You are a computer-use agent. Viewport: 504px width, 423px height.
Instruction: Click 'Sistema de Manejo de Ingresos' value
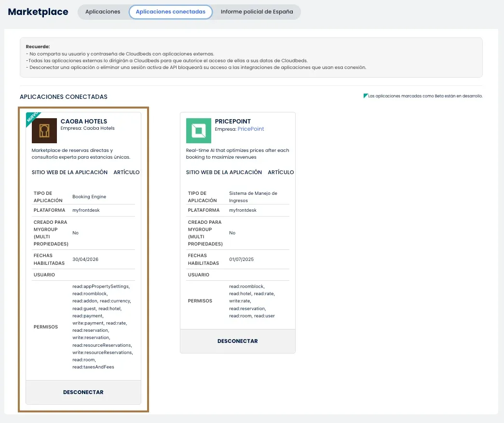253,197
